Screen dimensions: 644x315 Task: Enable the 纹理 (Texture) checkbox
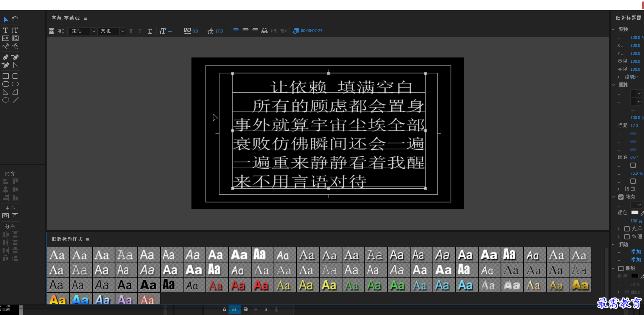coord(627,237)
